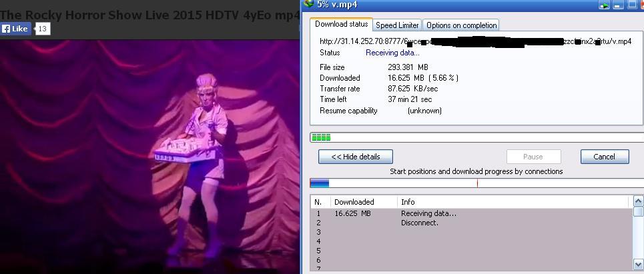Viewport: 644px width, 274px height.
Task: Click the resume capability (unknown) value
Action: point(424,111)
